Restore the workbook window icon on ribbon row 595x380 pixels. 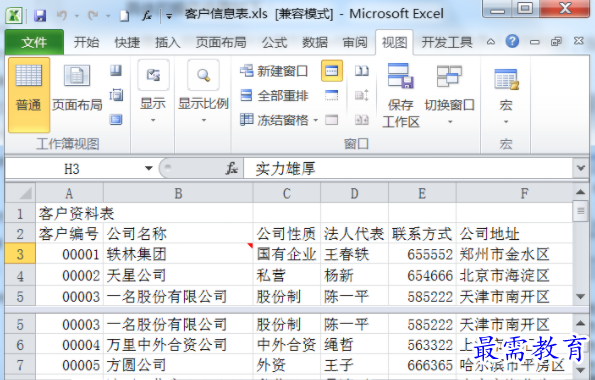556,41
